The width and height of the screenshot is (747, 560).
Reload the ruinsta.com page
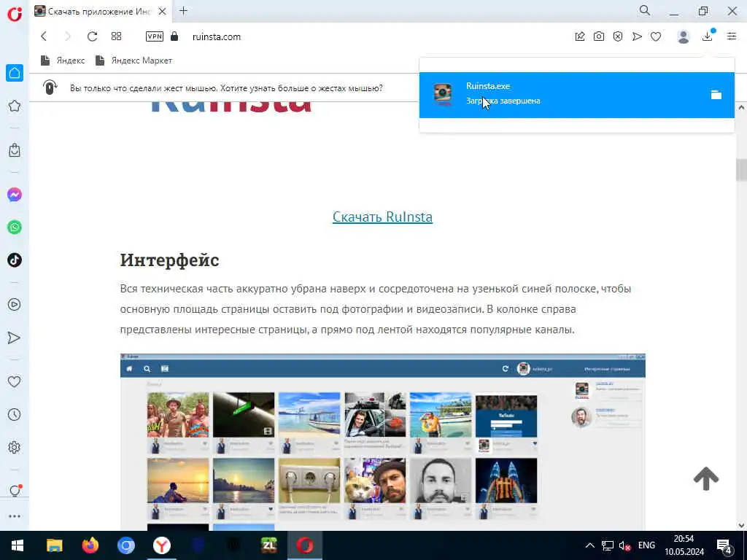(x=92, y=36)
